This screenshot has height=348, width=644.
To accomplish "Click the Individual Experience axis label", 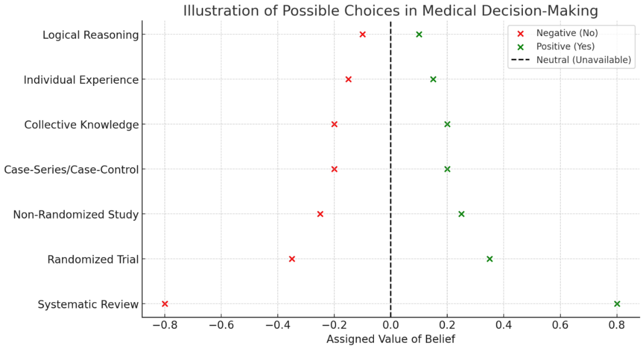I will (x=81, y=80).
